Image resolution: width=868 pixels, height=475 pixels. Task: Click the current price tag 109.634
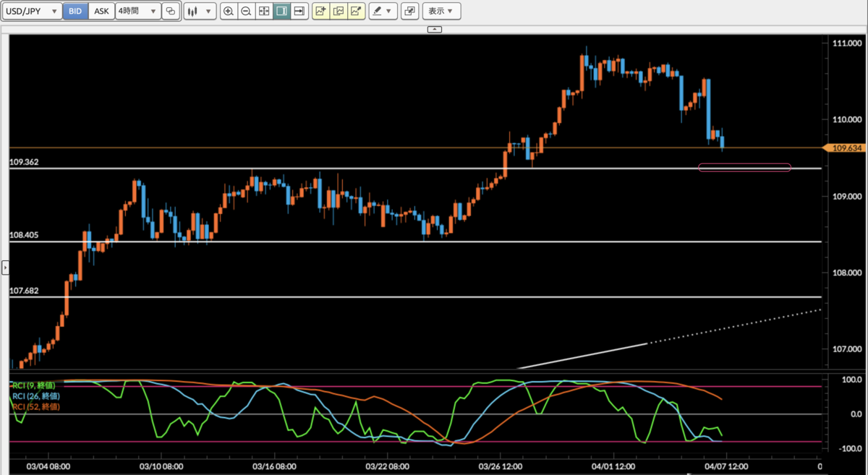[x=843, y=147]
